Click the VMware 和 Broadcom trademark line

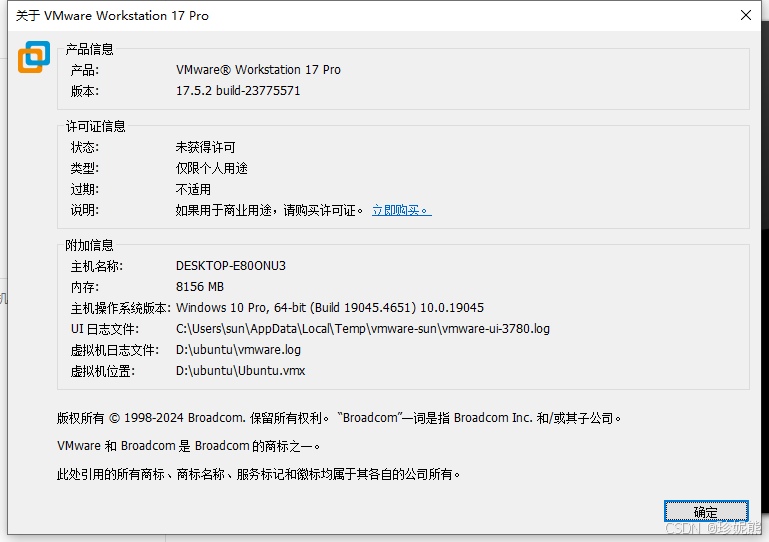tap(189, 446)
